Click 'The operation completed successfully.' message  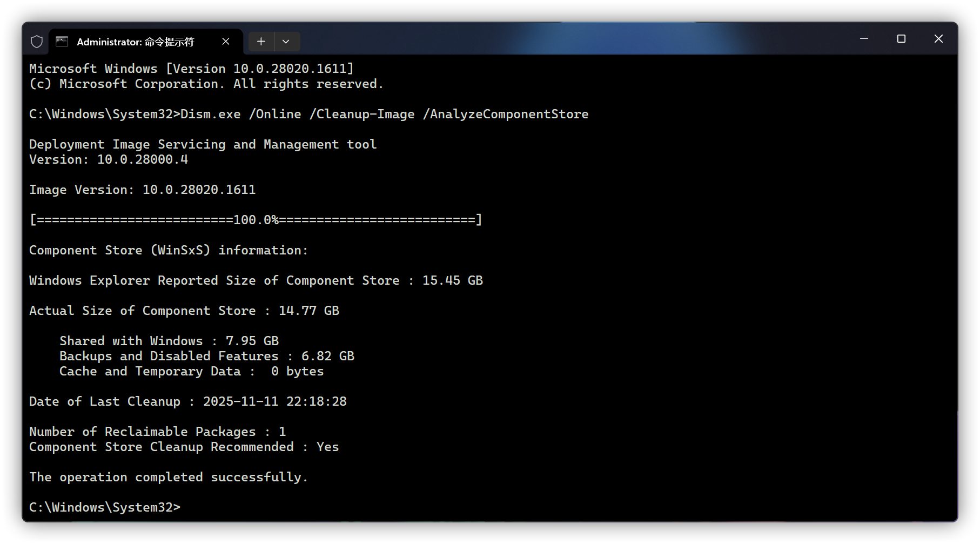point(169,477)
